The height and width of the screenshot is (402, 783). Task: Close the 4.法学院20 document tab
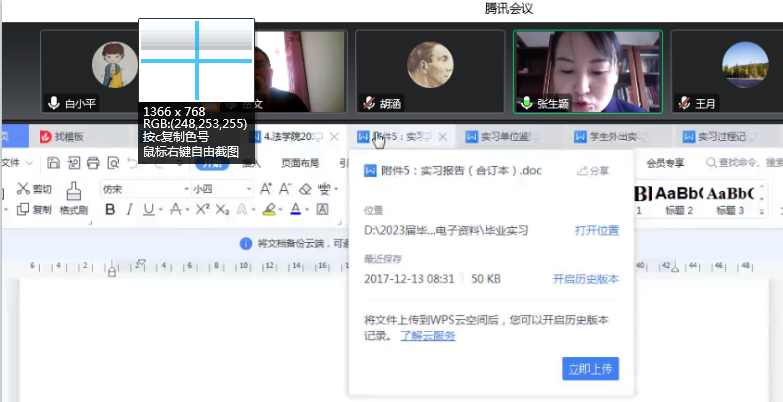pos(335,136)
